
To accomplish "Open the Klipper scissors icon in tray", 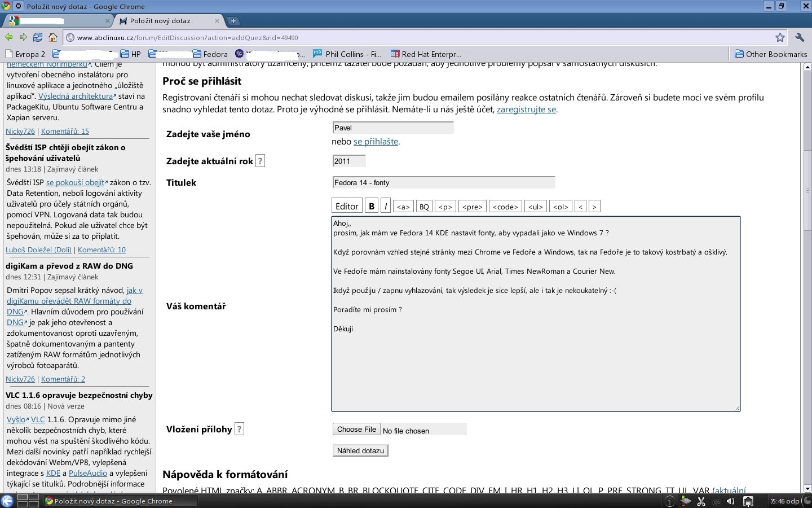I will (x=701, y=501).
